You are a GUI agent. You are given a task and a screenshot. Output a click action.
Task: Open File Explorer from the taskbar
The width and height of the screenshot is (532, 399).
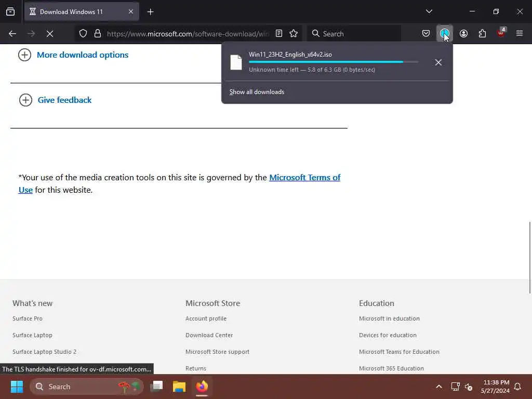click(179, 387)
